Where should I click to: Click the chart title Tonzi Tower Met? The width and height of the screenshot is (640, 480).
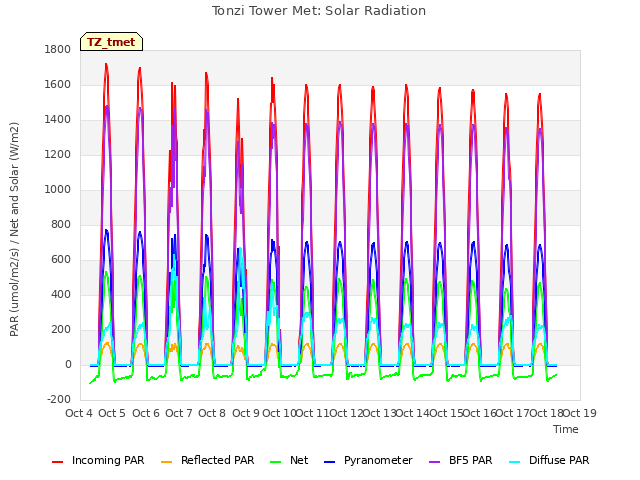pyautogui.click(x=319, y=11)
